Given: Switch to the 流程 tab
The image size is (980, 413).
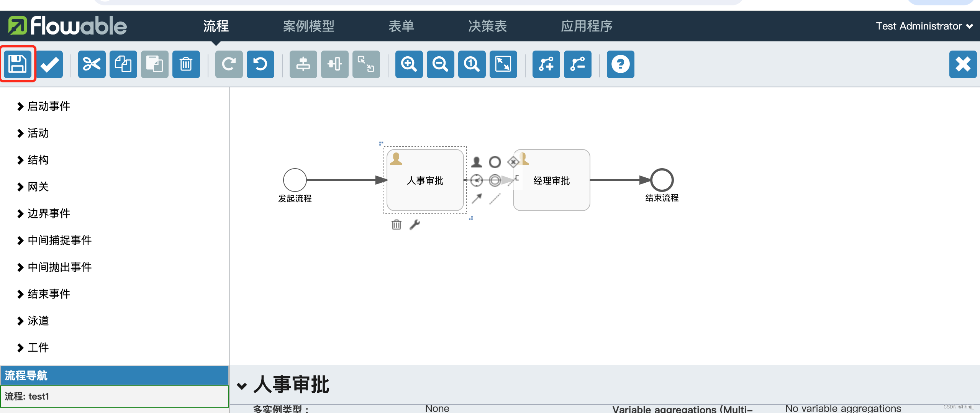Looking at the screenshot, I should click(216, 26).
